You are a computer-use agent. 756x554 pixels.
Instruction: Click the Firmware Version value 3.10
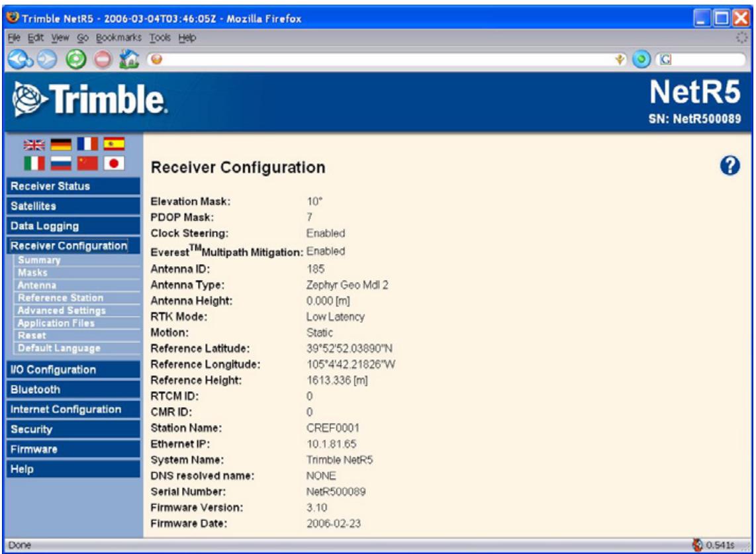pyautogui.click(x=317, y=507)
